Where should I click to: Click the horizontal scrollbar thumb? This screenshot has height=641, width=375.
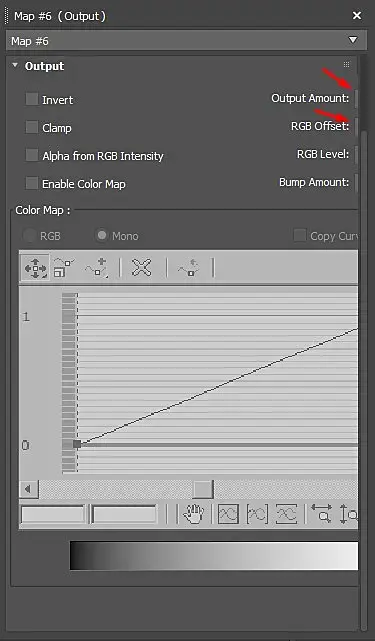(x=203, y=489)
